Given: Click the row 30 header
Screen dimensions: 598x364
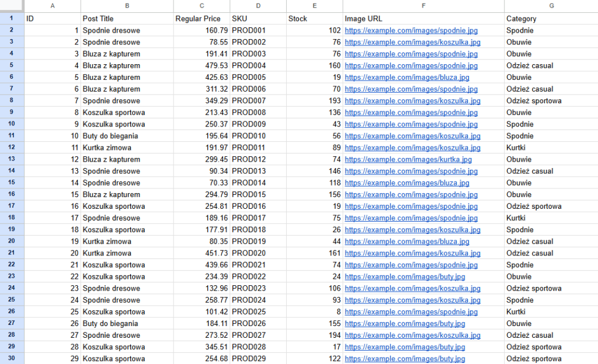Looking at the screenshot, I should (x=12, y=358).
